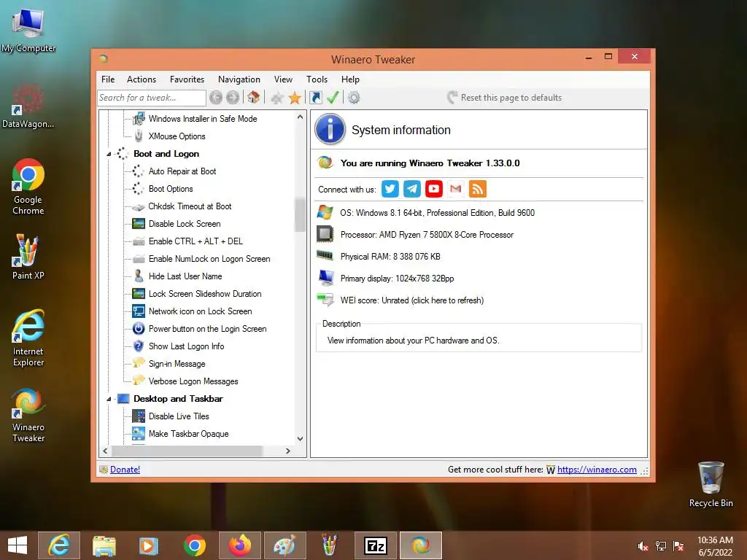Open the Gmail envelope icon
747x560 pixels.
click(x=456, y=189)
